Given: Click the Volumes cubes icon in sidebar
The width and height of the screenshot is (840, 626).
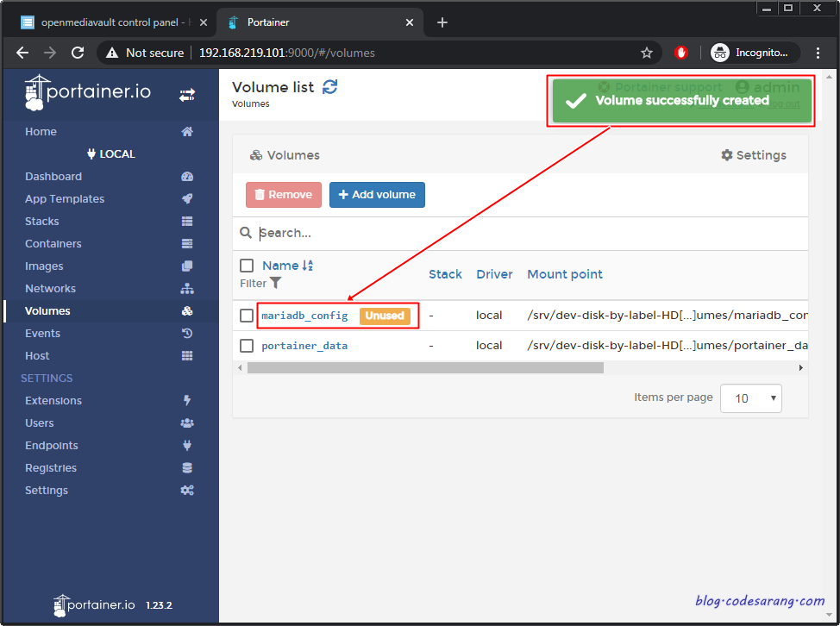Looking at the screenshot, I should coord(187,311).
